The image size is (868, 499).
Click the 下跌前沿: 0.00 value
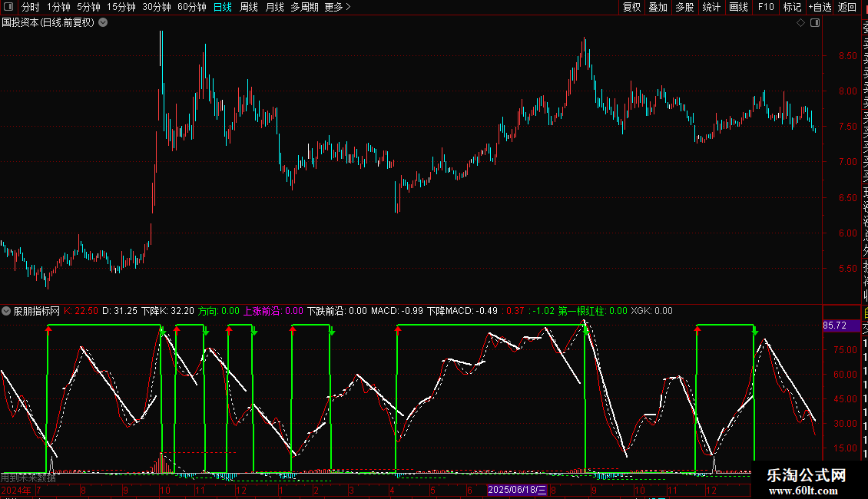click(x=337, y=311)
